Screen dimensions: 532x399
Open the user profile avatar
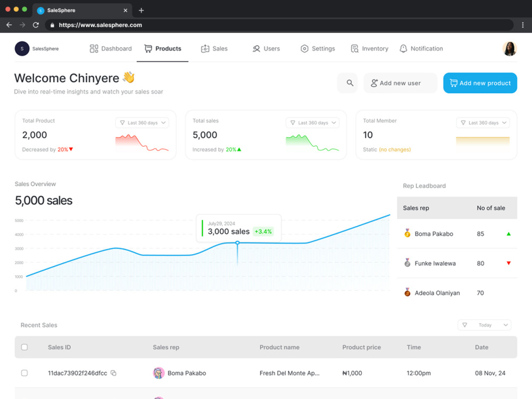point(510,48)
